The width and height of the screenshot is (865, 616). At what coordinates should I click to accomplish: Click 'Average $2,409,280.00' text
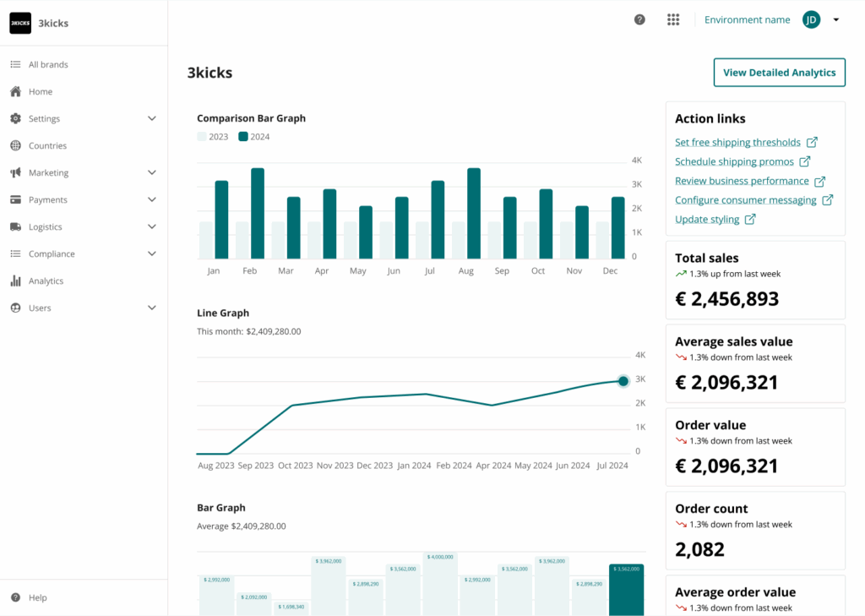(241, 526)
